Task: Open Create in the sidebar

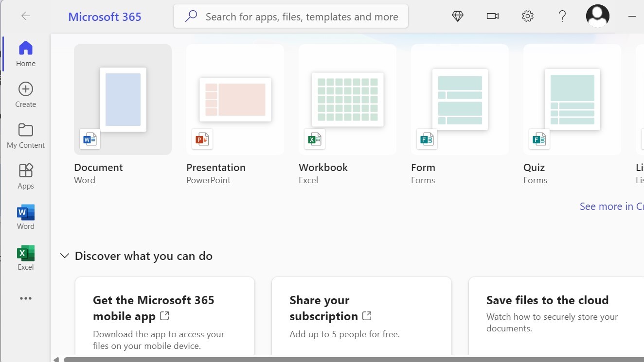Action: click(x=26, y=95)
